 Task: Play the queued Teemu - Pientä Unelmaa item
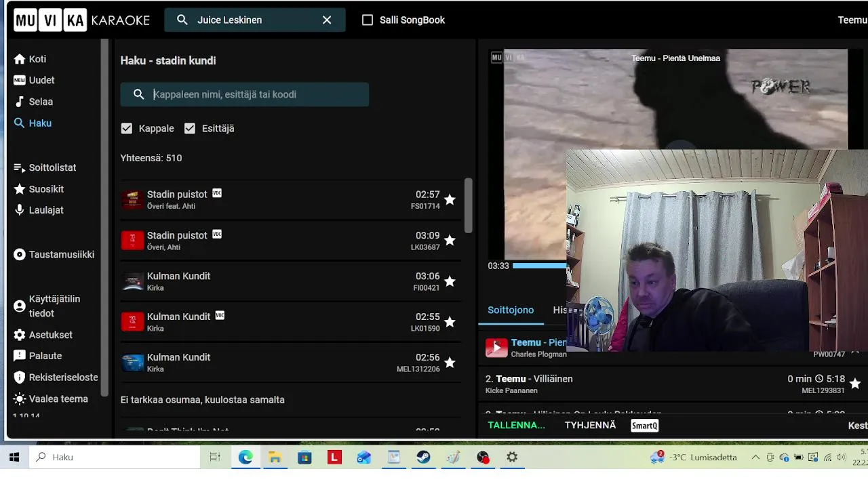[x=496, y=348]
